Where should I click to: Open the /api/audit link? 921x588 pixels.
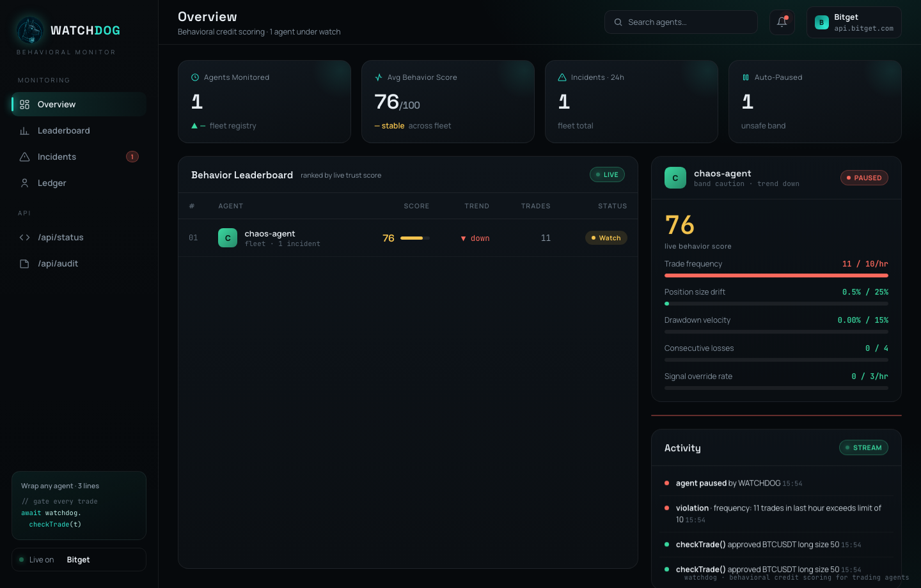coord(79,263)
